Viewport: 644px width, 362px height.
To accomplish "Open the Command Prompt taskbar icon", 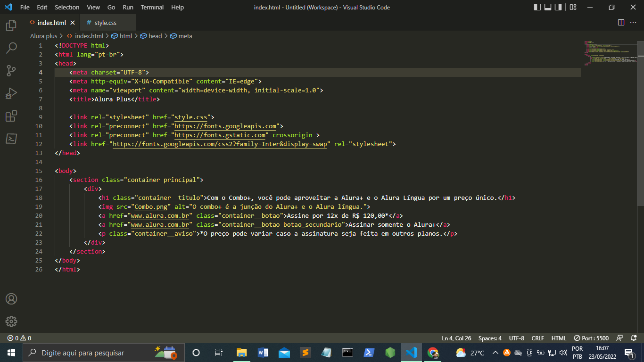I will point(347,353).
